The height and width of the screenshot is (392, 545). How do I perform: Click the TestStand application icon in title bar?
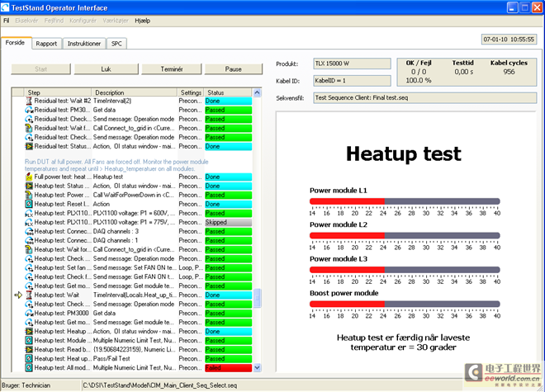(5, 7)
